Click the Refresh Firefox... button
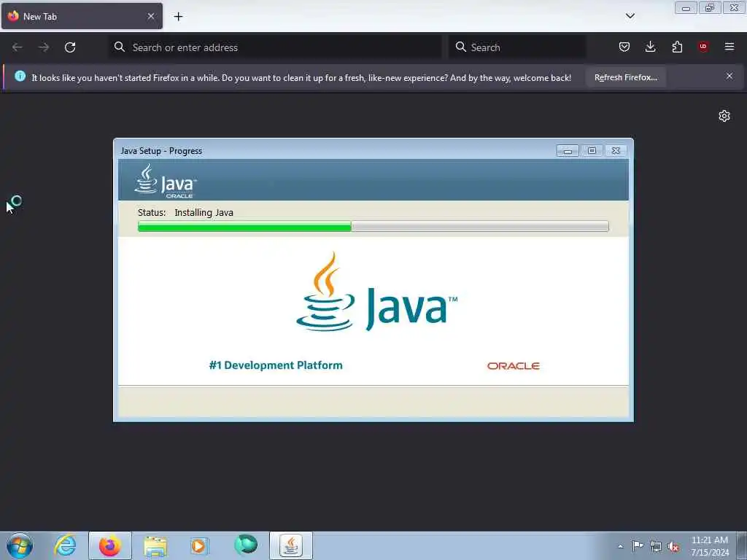Viewport: 747px width, 560px height. pos(625,77)
